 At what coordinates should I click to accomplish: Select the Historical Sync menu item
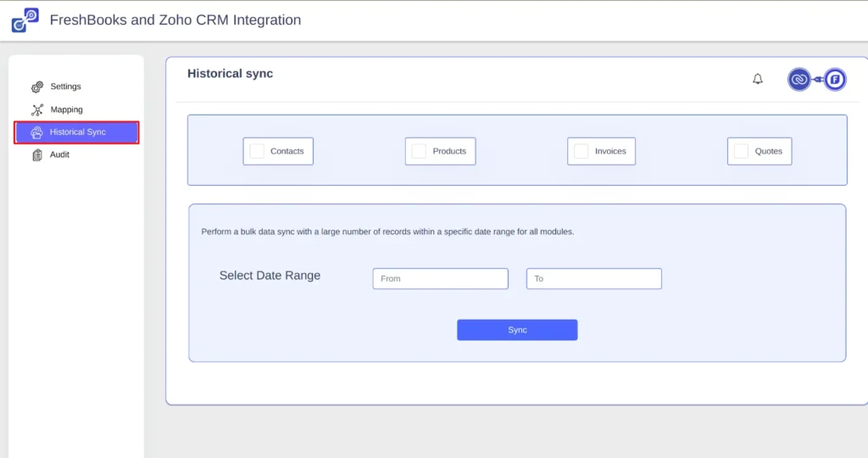[76, 132]
